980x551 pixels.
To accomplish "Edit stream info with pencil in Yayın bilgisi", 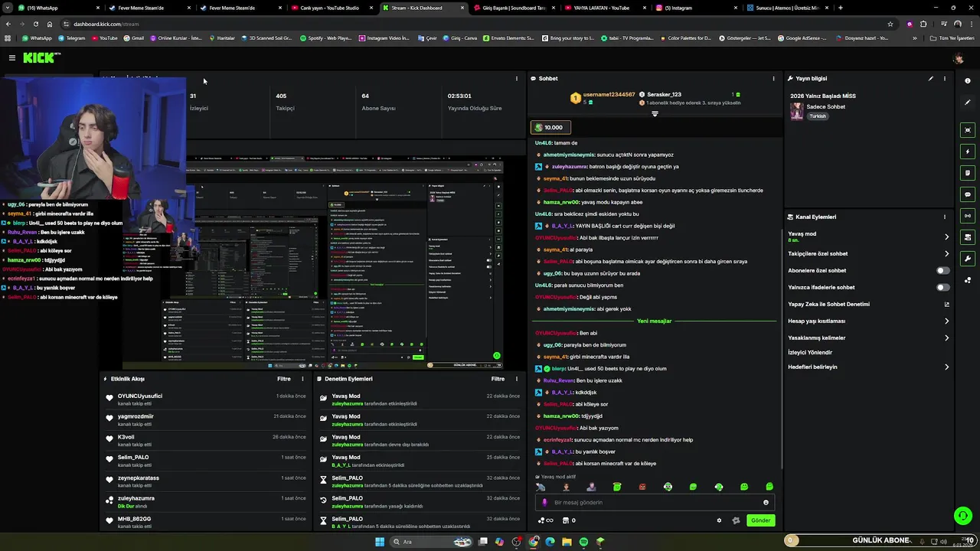I will (931, 78).
